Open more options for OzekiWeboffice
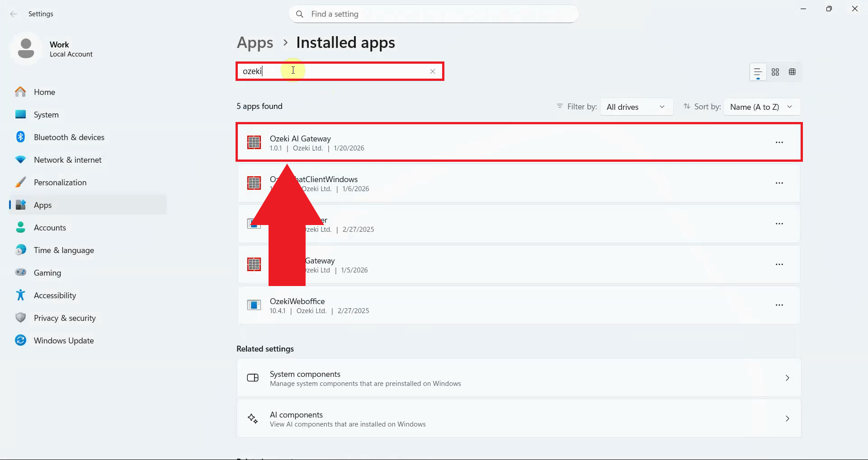This screenshot has width=868, height=460. point(779,305)
